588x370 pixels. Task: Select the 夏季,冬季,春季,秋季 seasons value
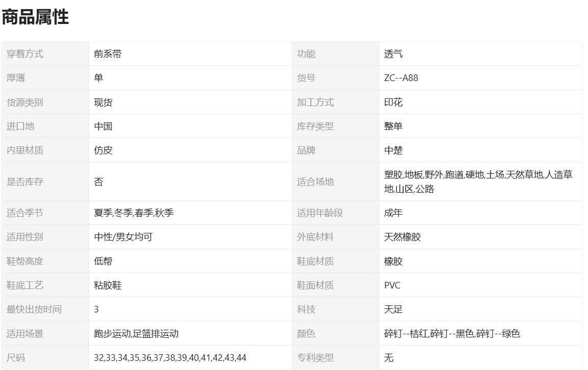[134, 213]
